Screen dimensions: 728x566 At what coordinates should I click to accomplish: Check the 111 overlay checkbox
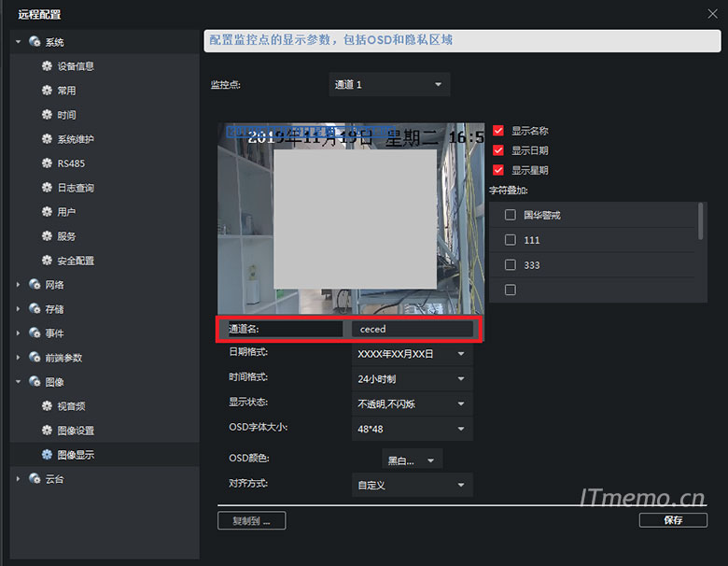(511, 240)
